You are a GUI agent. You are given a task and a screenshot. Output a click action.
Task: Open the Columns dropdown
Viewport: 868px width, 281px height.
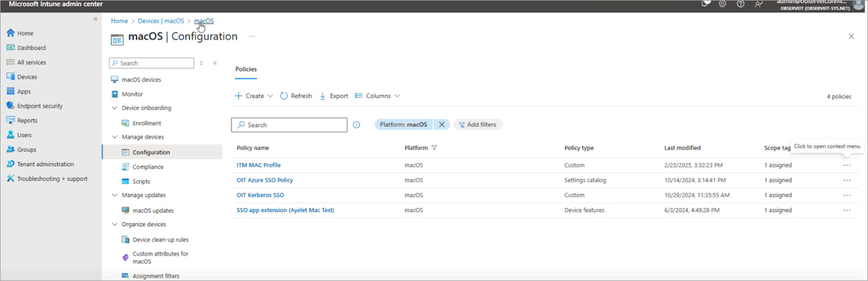(x=378, y=96)
